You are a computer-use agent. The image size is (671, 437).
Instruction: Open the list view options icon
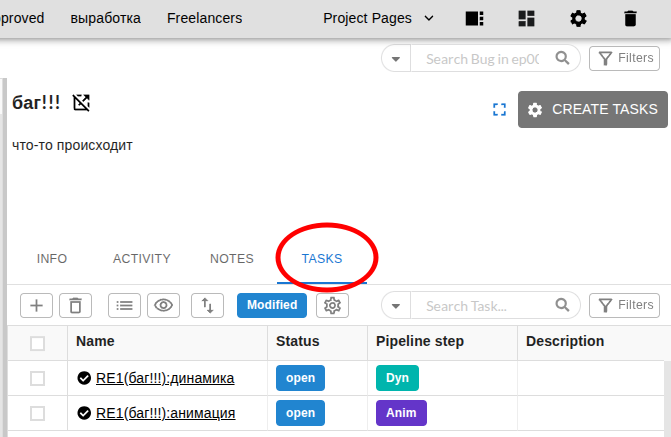[124, 306]
